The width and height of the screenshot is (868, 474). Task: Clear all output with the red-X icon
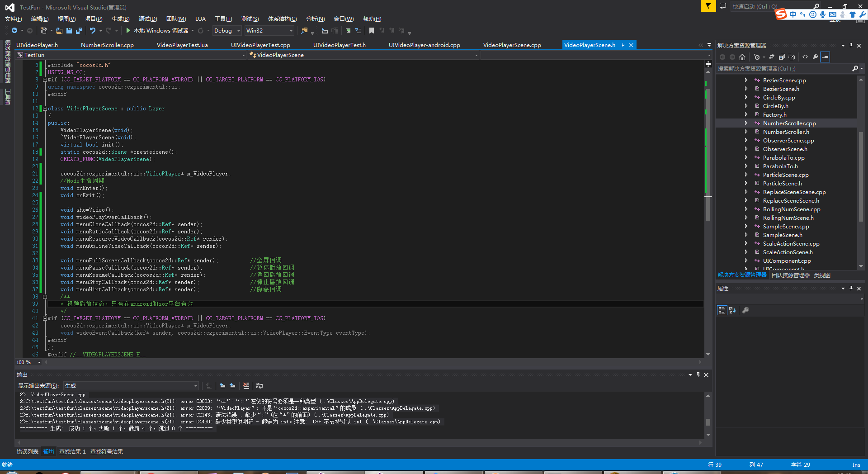pos(246,386)
